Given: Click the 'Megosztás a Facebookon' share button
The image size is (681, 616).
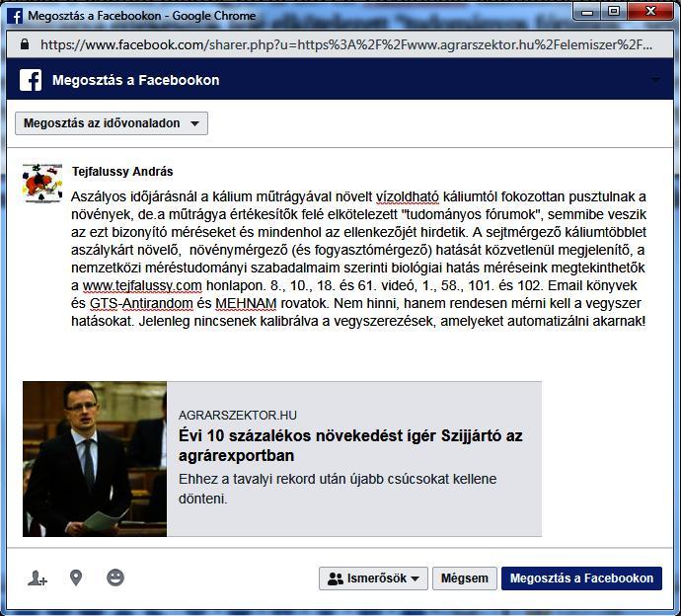Looking at the screenshot, I should [581, 578].
